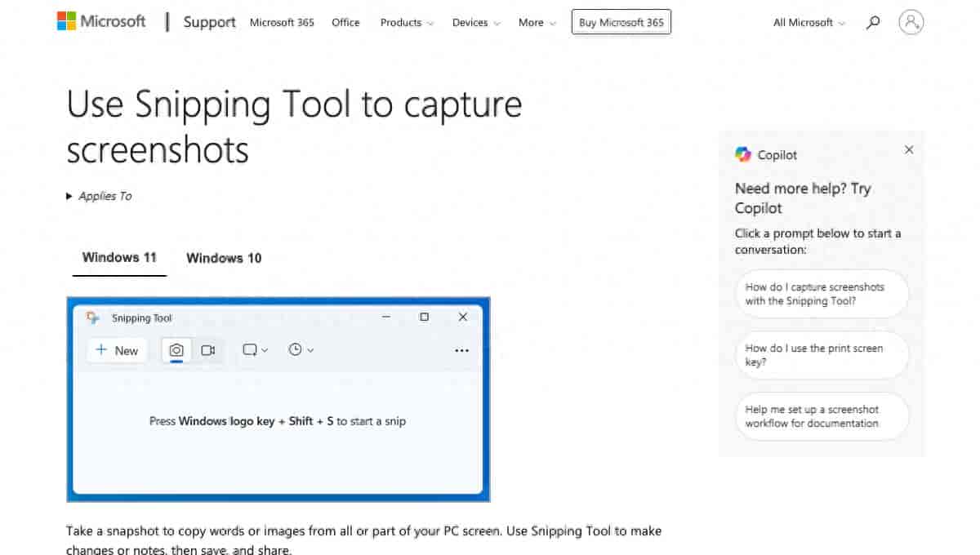Open the Support link
This screenshot has width=980, height=555.
[x=210, y=22]
